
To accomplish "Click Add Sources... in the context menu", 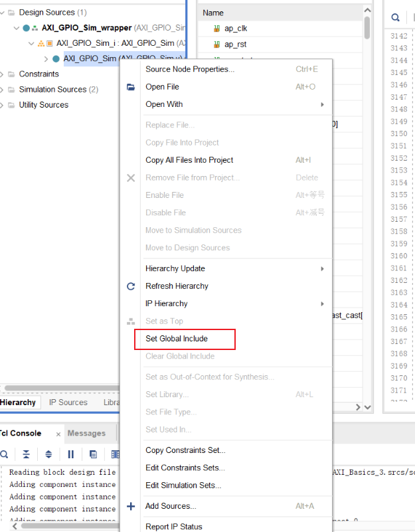I will [x=171, y=506].
